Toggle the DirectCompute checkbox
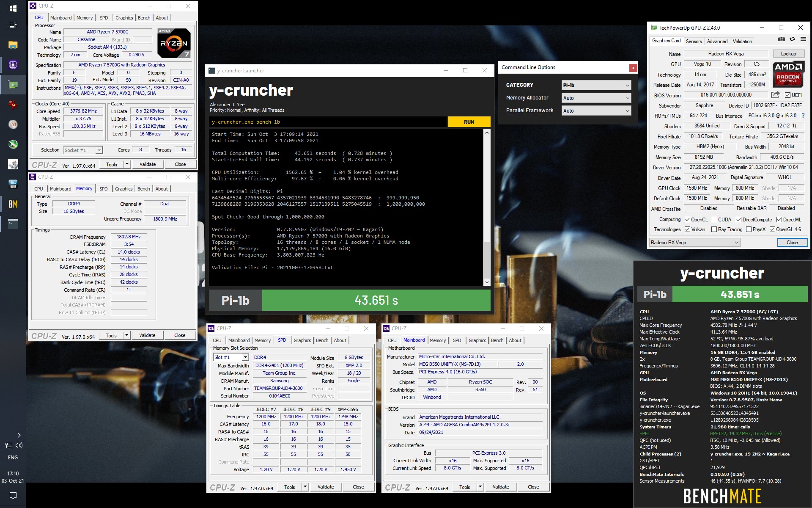Viewport: 812px width, 508px height. 738,220
